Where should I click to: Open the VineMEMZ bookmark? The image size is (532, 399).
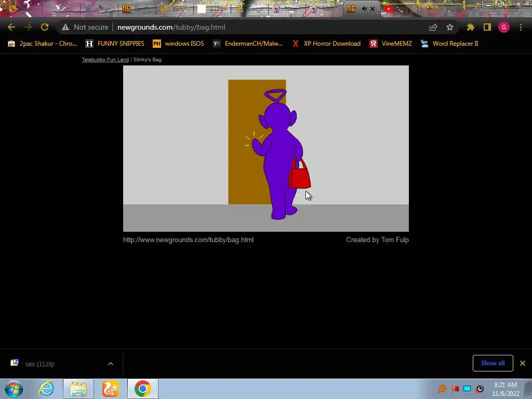[x=391, y=44]
